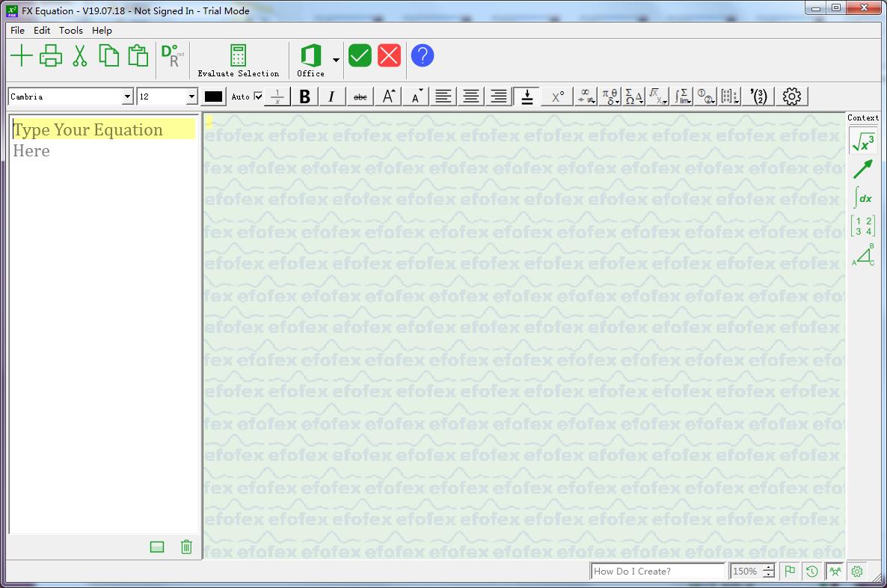Viewport: 887px width, 588px height.
Task: Select the integral dx Context icon
Action: pyautogui.click(x=863, y=197)
